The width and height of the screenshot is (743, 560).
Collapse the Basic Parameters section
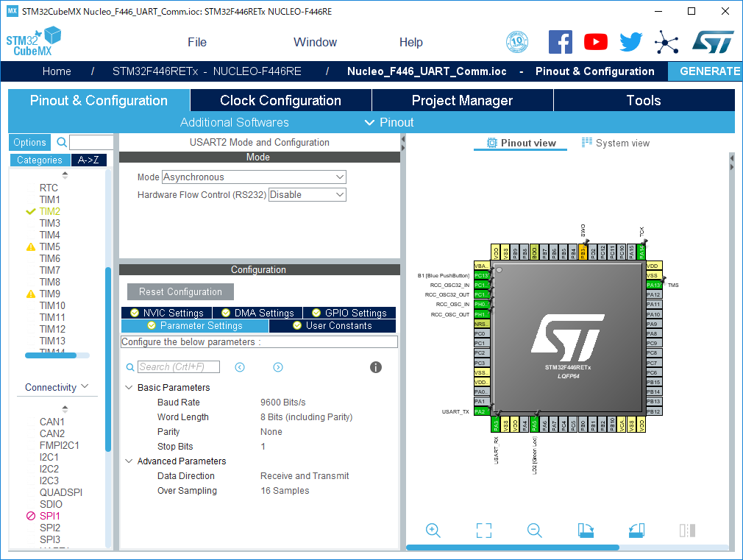(129, 387)
